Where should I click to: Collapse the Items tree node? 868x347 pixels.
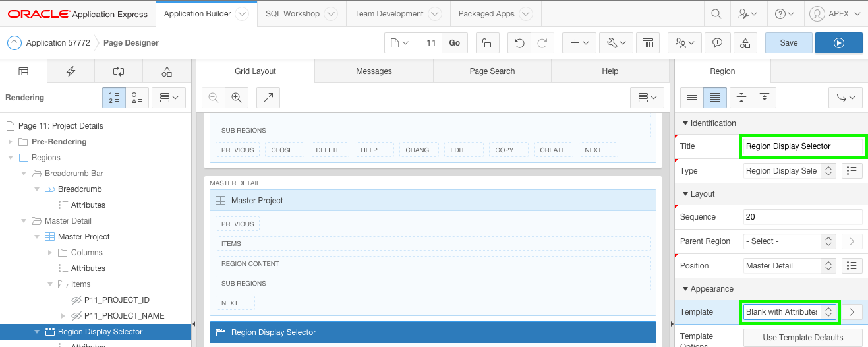(x=49, y=284)
